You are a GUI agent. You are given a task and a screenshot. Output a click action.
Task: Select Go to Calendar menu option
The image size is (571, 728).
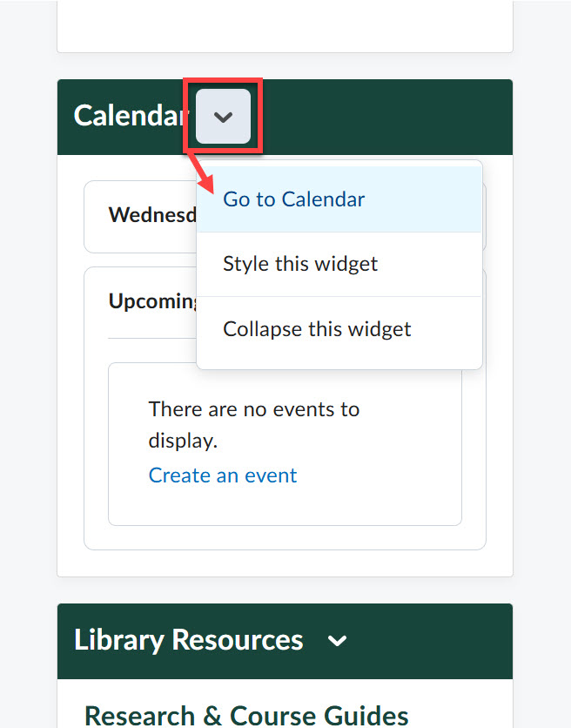click(x=294, y=199)
